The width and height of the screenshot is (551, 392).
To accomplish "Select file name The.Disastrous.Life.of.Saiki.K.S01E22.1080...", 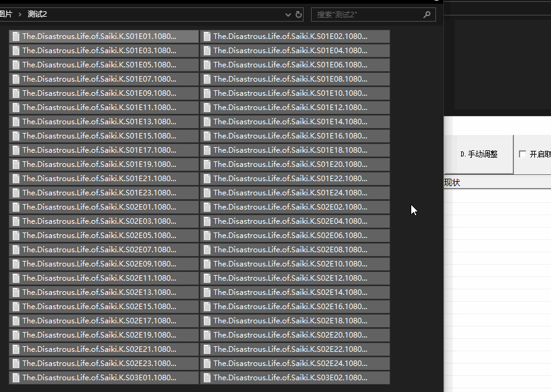I will coord(290,179).
